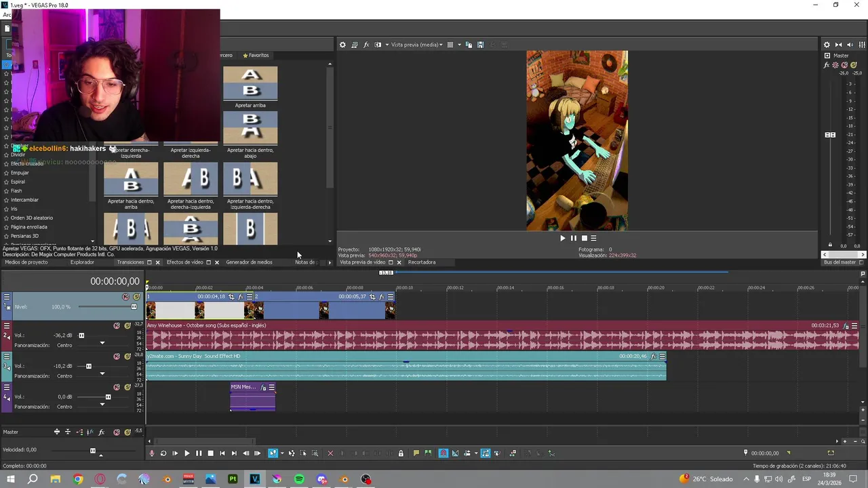868x488 pixels.
Task: Open Master bus FX icon in mixer
Action: [x=827, y=65]
